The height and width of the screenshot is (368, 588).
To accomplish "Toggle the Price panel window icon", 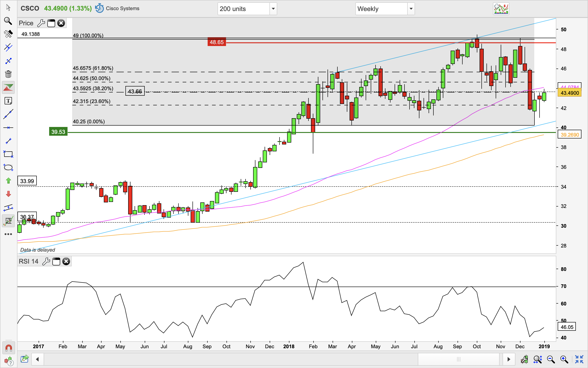I will (x=51, y=23).
